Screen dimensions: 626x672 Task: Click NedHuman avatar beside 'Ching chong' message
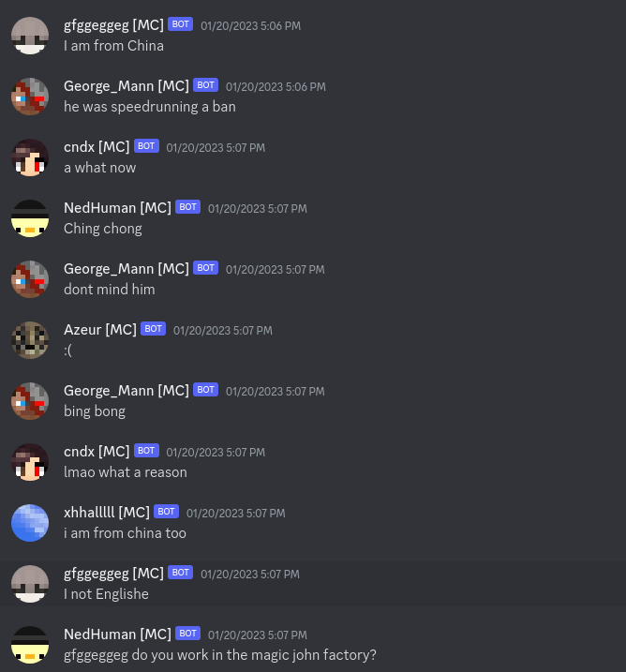pos(30,218)
